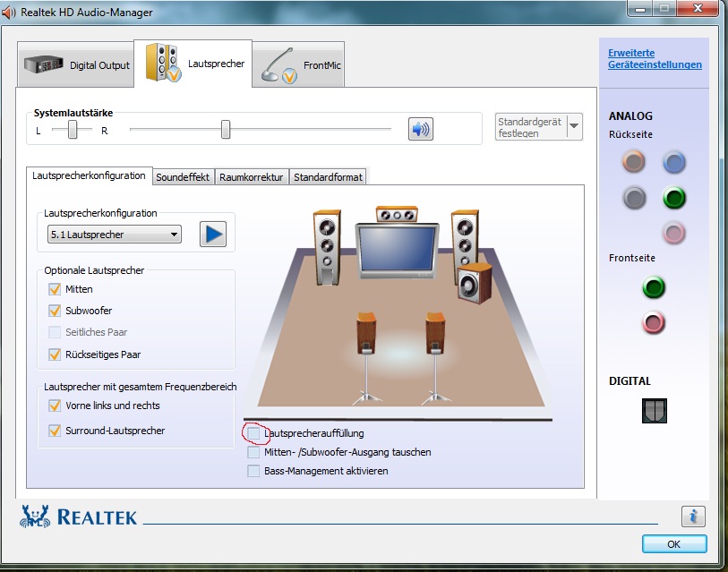The image size is (728, 572).
Task: Click the Systemlautstärke label
Action: click(x=73, y=113)
